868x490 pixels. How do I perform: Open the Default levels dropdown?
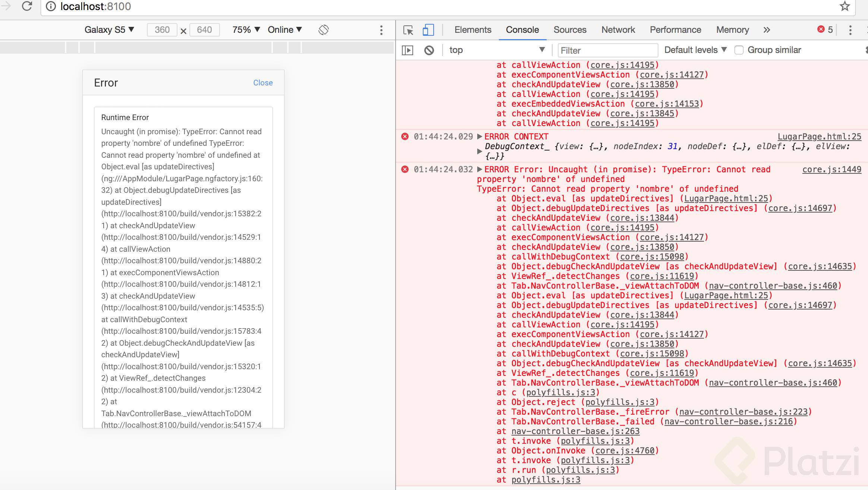pyautogui.click(x=695, y=50)
